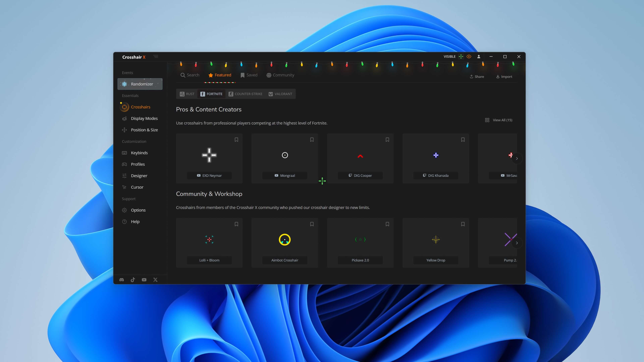Open Cursor customization settings
Screen dimensions: 644x362
[137, 187]
